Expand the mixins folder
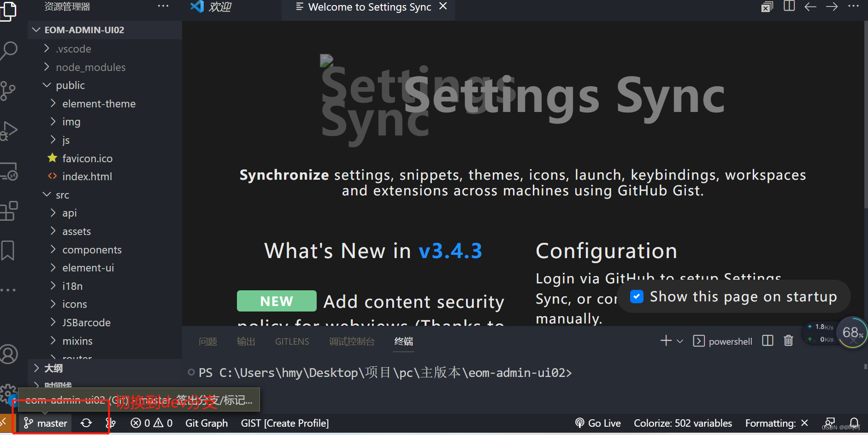 pos(105,341)
